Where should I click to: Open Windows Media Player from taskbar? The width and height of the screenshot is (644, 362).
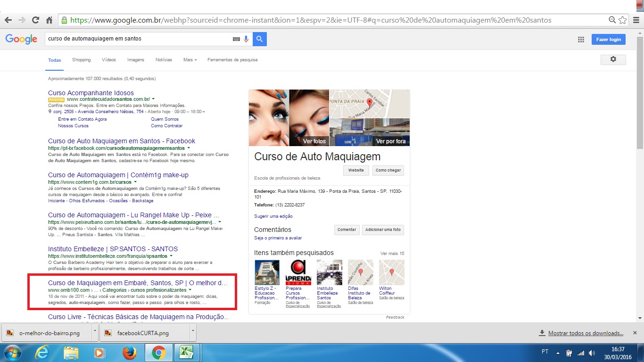[99, 353]
